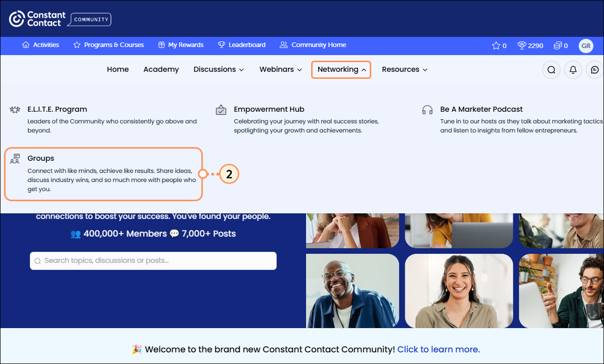604x364 pixels.
Task: Follow the 'Click to learn more.' link
Action: [x=439, y=349]
